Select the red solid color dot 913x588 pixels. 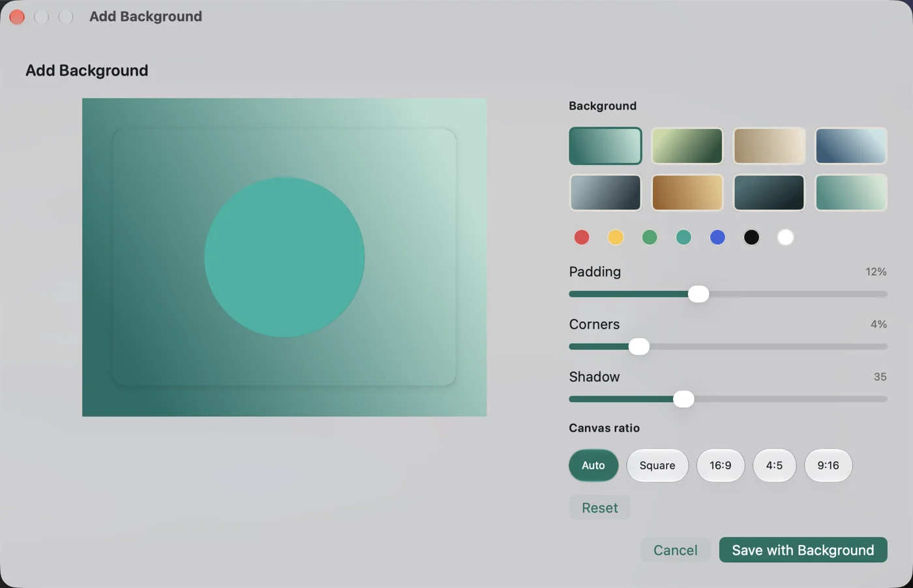(x=582, y=237)
